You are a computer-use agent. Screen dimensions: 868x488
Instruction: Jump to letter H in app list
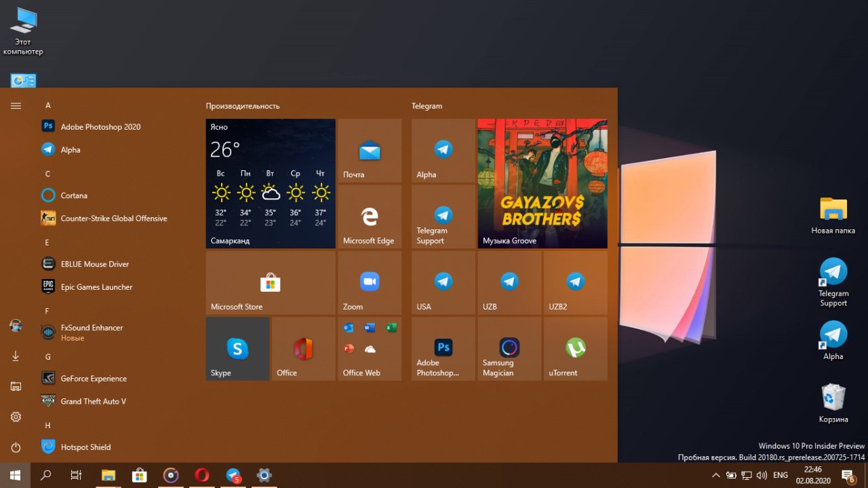point(48,425)
